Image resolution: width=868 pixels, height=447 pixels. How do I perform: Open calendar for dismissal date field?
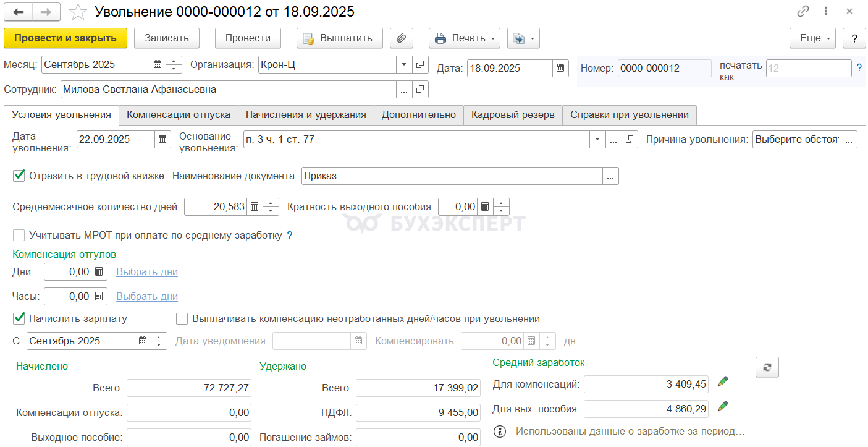click(x=162, y=139)
